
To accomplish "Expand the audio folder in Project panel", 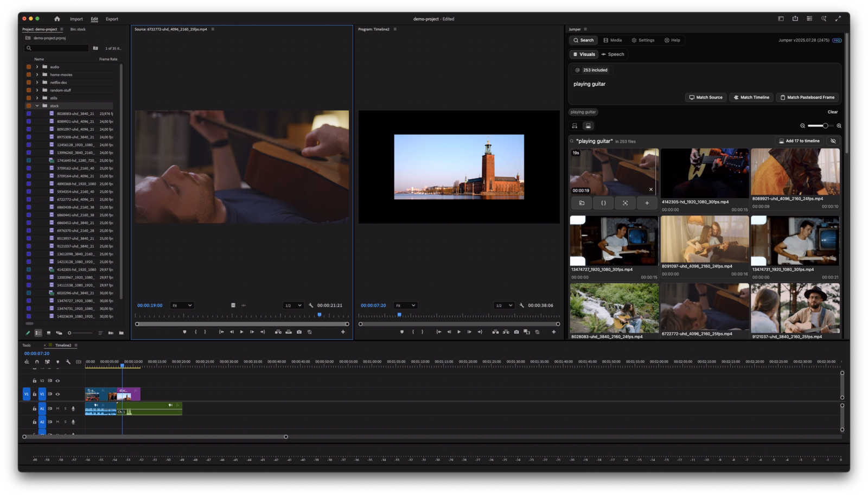I will pos(37,67).
